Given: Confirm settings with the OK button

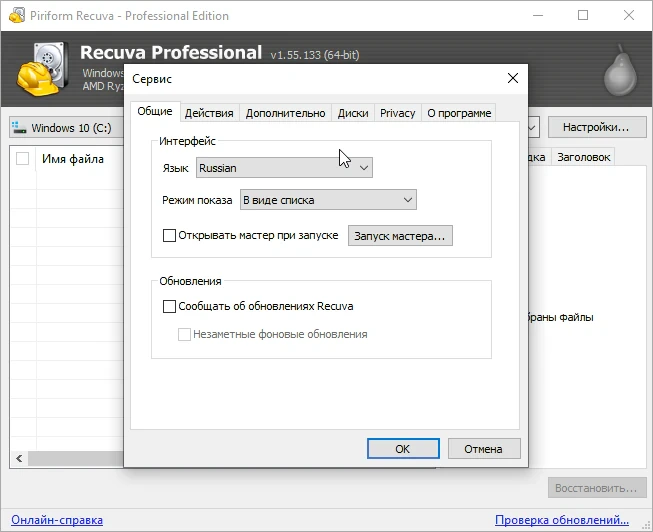Looking at the screenshot, I should point(403,449).
